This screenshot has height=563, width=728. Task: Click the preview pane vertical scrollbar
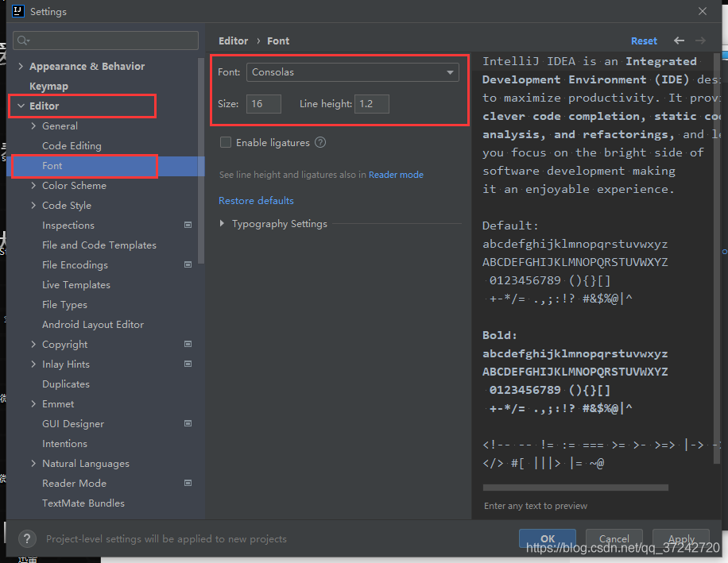tap(717, 260)
